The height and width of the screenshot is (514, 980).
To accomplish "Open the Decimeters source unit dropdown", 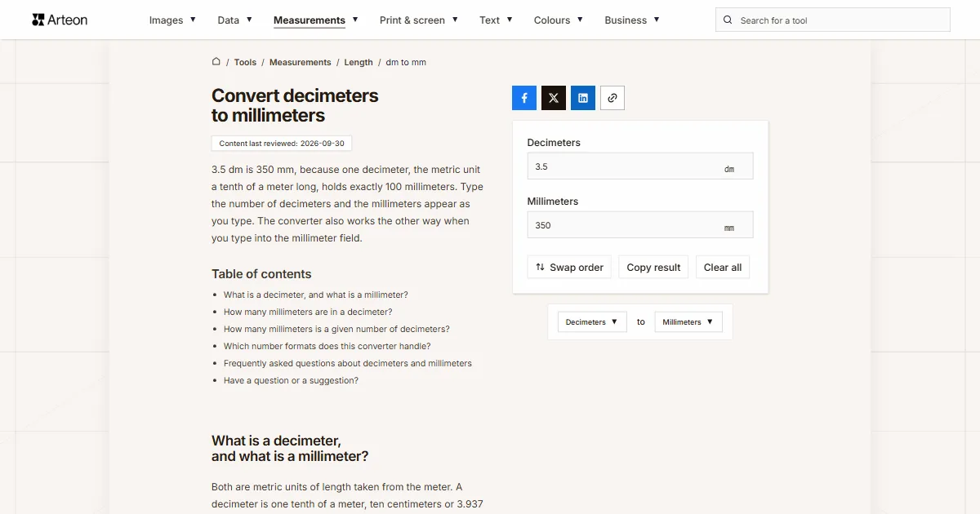I will (592, 322).
